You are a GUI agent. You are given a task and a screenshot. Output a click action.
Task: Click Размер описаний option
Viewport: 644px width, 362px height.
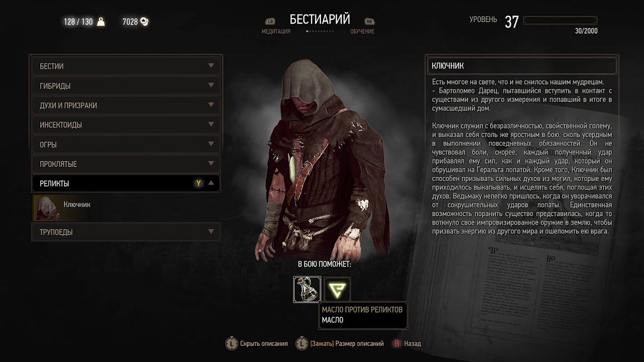click(x=347, y=344)
